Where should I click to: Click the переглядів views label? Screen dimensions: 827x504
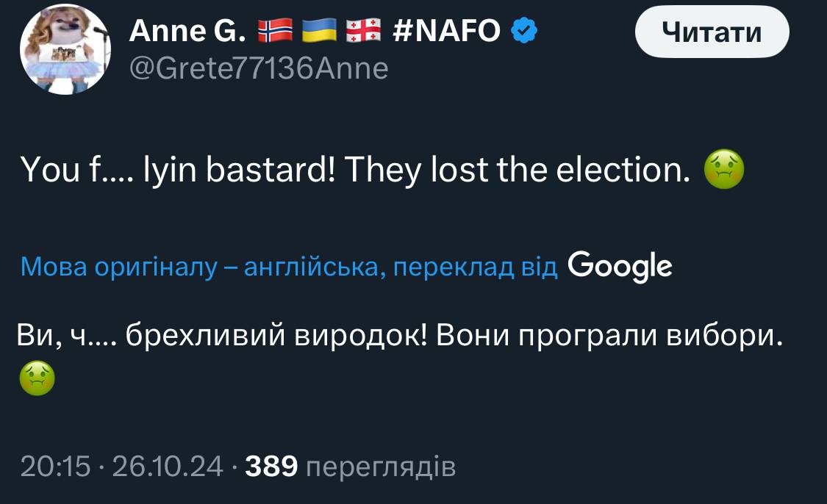[379, 466]
